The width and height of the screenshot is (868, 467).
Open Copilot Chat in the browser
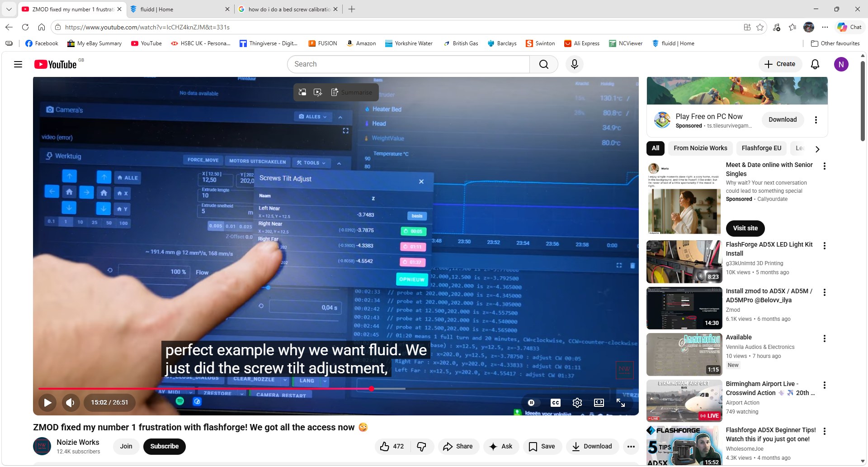click(x=849, y=27)
